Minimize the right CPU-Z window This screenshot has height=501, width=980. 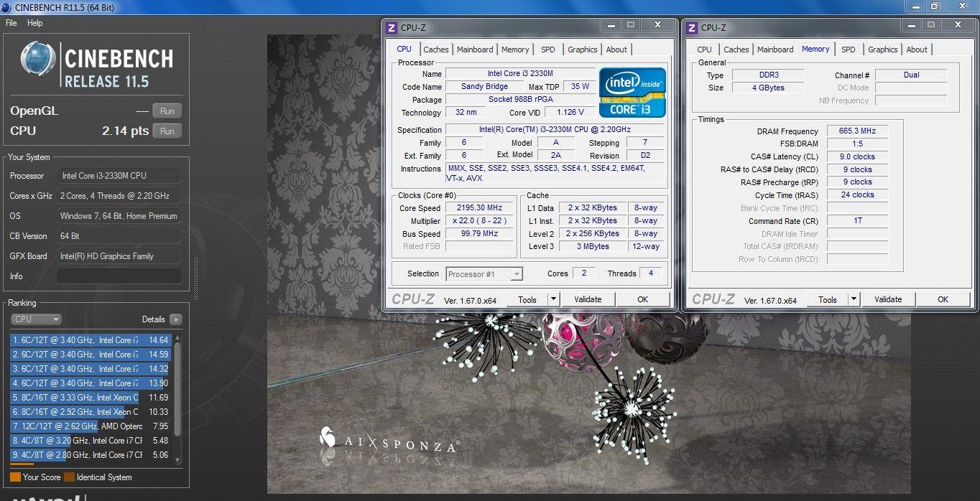click(x=911, y=25)
